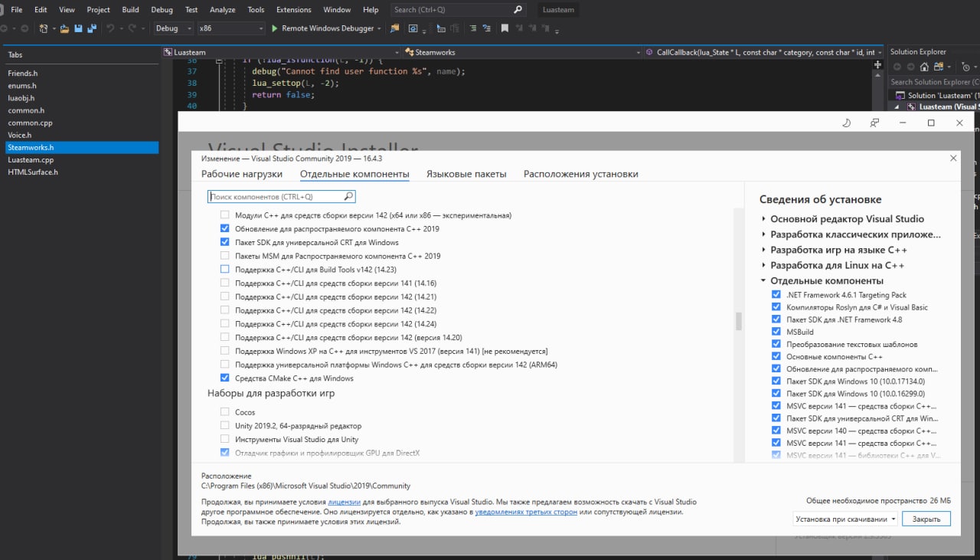Click the Open File folder icon
Viewport: 980px width, 560px height.
coord(65,28)
